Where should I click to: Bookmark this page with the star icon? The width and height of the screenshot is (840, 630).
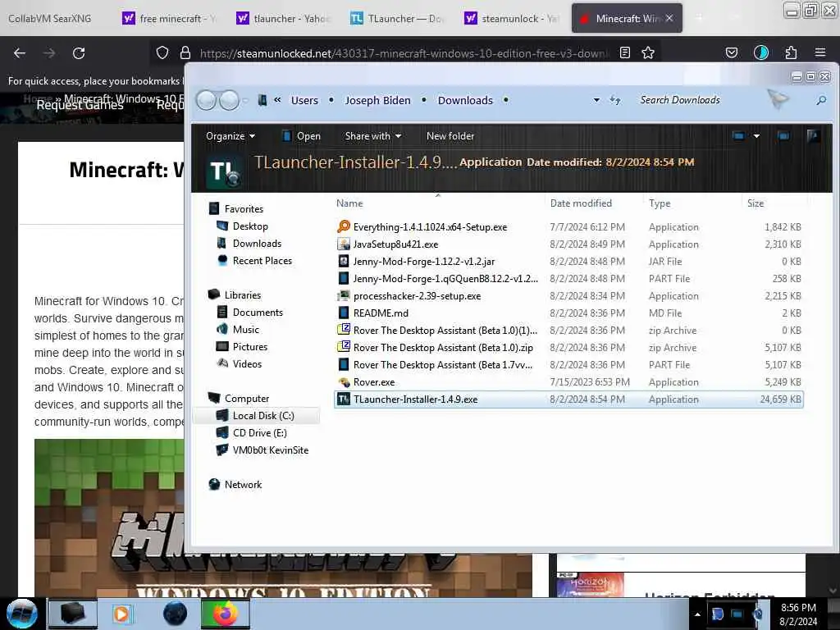pos(648,52)
